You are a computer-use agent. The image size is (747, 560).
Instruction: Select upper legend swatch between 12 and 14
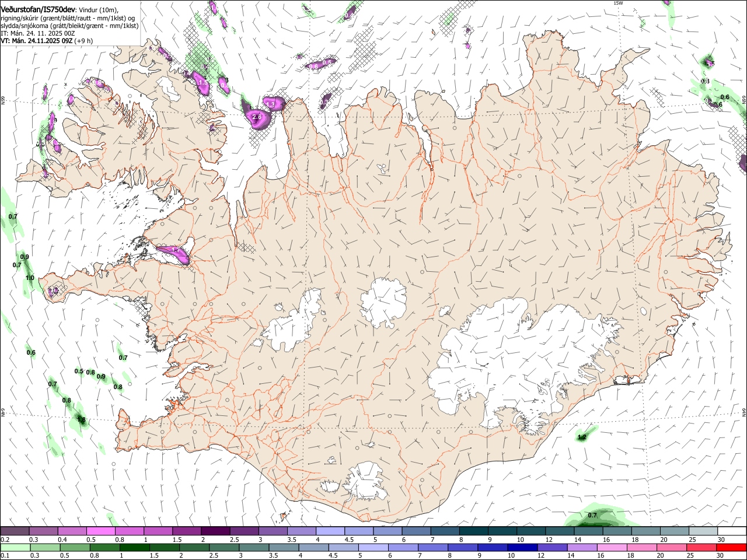560,531
